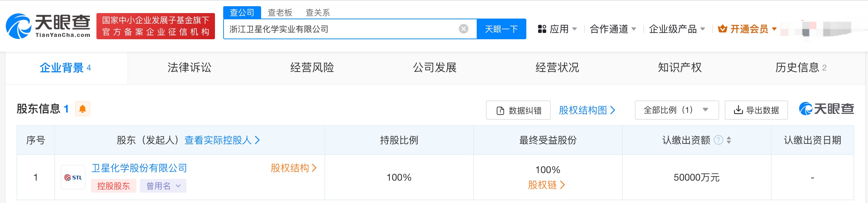
Task: Clear the search box with X icon
Action: click(x=464, y=29)
